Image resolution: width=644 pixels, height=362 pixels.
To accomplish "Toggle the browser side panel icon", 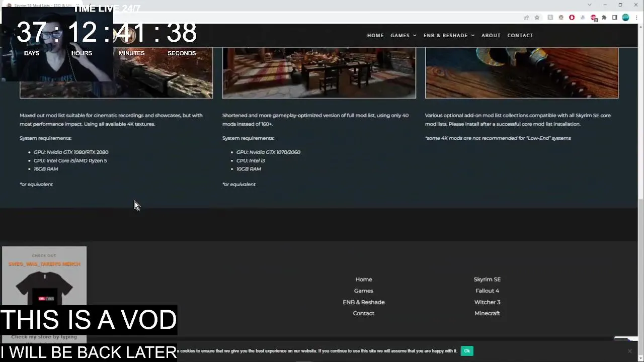I will (614, 18).
